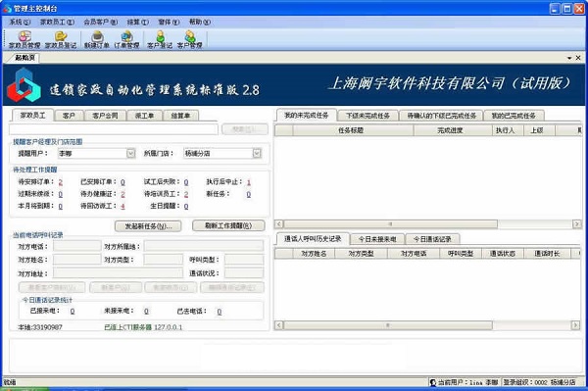Viewport: 588px width, 391px height.
Task: Open the 家政员登记 toolbar icon
Action: [x=61, y=39]
